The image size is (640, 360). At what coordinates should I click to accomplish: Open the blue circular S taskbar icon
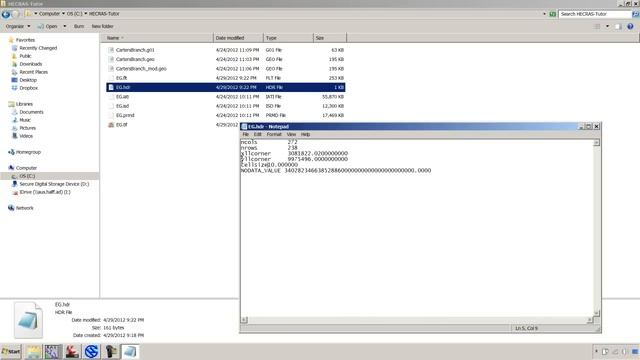pos(91,351)
